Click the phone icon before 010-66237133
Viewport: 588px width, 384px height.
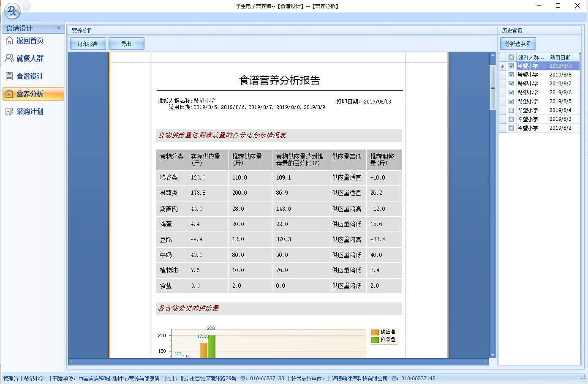point(243,379)
